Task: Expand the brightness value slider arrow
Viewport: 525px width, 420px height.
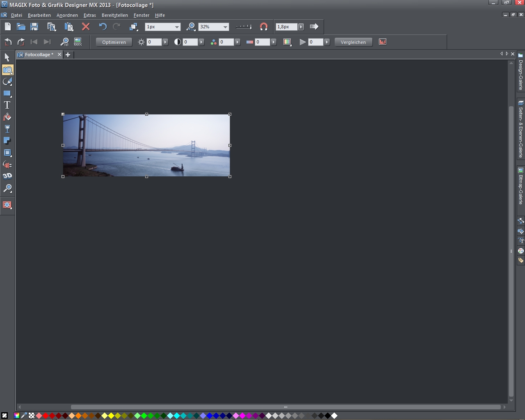Action: [x=165, y=42]
